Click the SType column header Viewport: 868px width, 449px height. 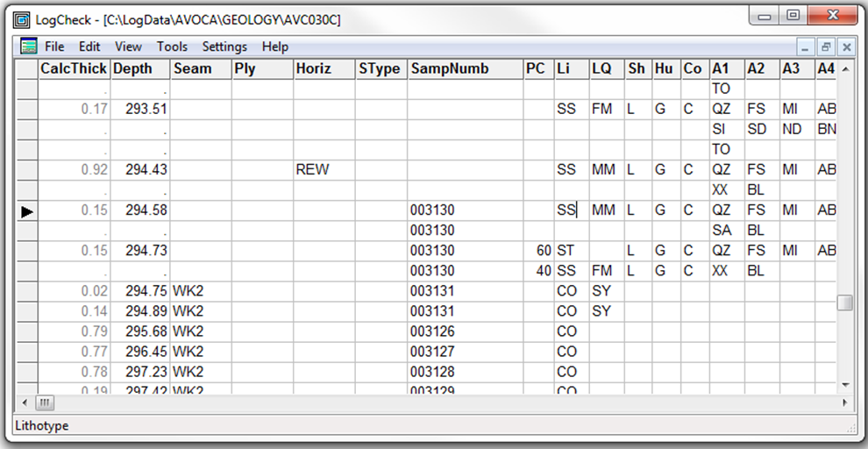381,68
